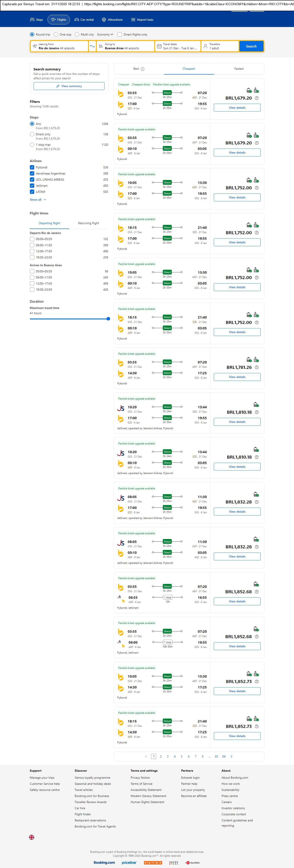
Task: Click the info icon beside Best tab
Action: tap(142, 69)
